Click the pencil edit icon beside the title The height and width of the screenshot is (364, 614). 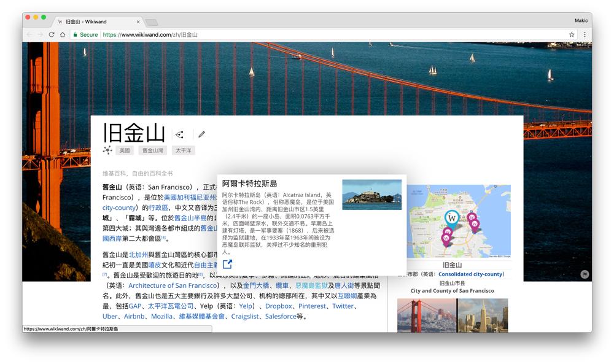pyautogui.click(x=201, y=134)
